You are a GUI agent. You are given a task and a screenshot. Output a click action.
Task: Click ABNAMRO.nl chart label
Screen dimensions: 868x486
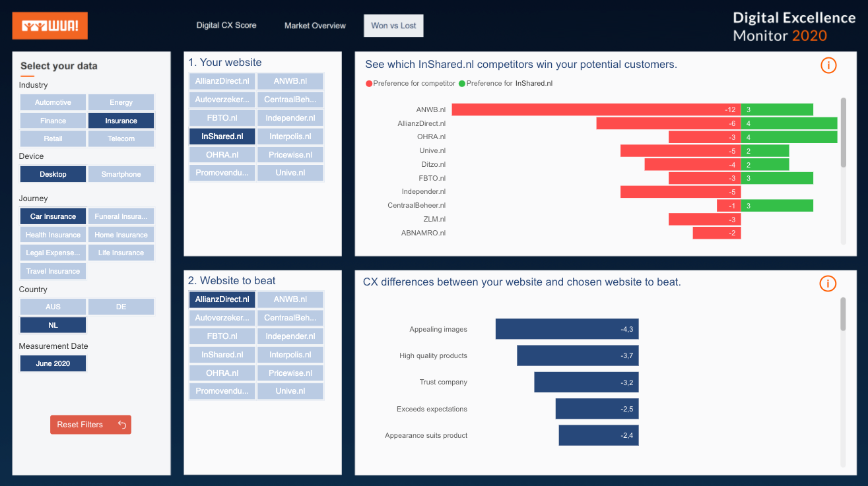424,233
